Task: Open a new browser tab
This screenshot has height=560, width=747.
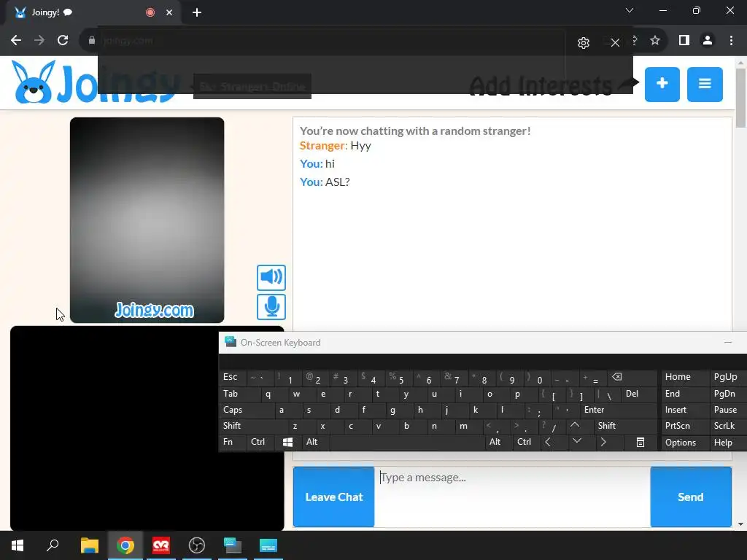Action: click(x=197, y=12)
